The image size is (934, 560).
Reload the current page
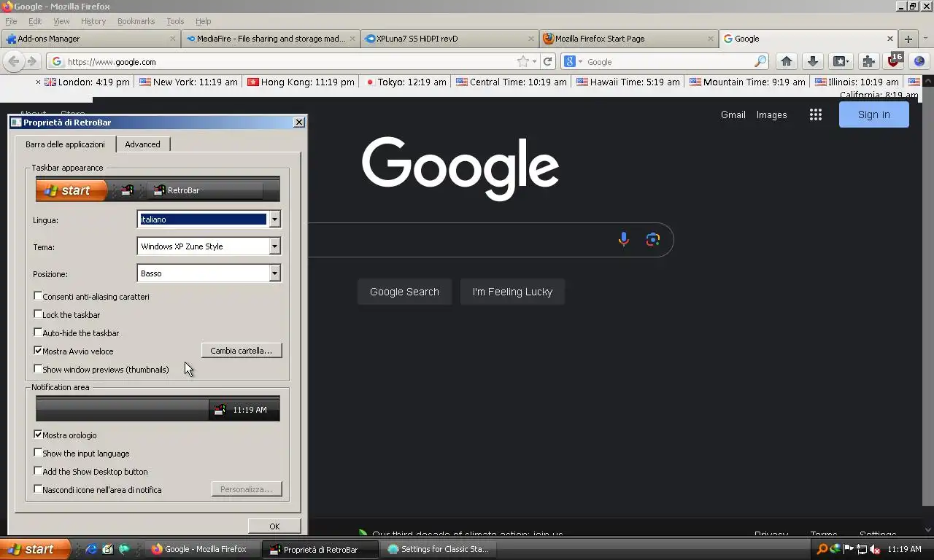pos(548,62)
